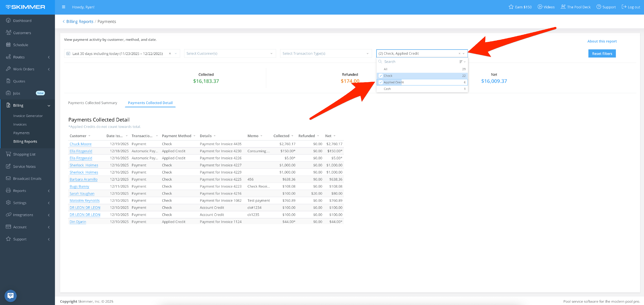Open the chat support bubble icon
Screen dimensions: 644x305
(x=11, y=296)
